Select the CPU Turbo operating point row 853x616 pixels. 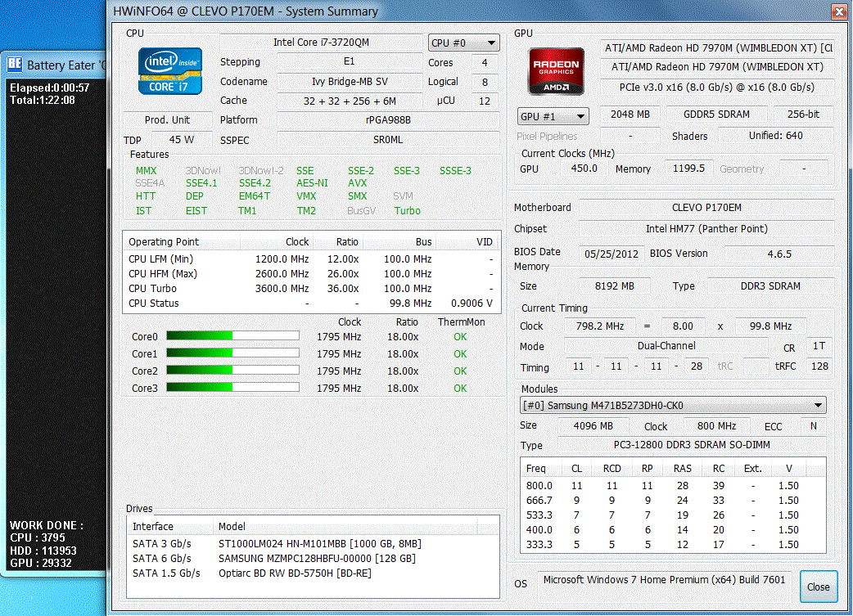coord(310,288)
